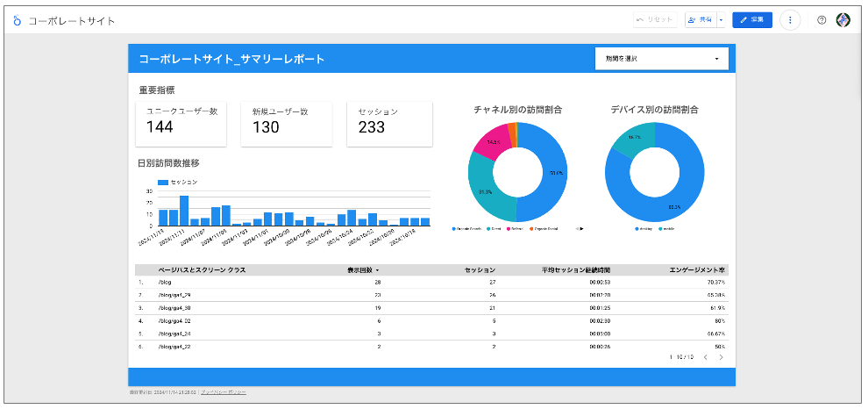Click the /blog row in the table
Screen dimensions: 868x409
431,282
